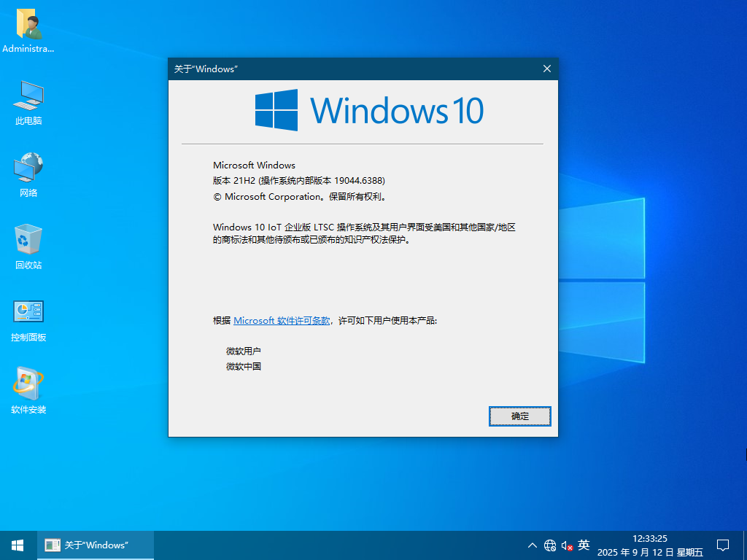The height and width of the screenshot is (560, 747).
Task: Open the notification center icon
Action: [x=723, y=545]
